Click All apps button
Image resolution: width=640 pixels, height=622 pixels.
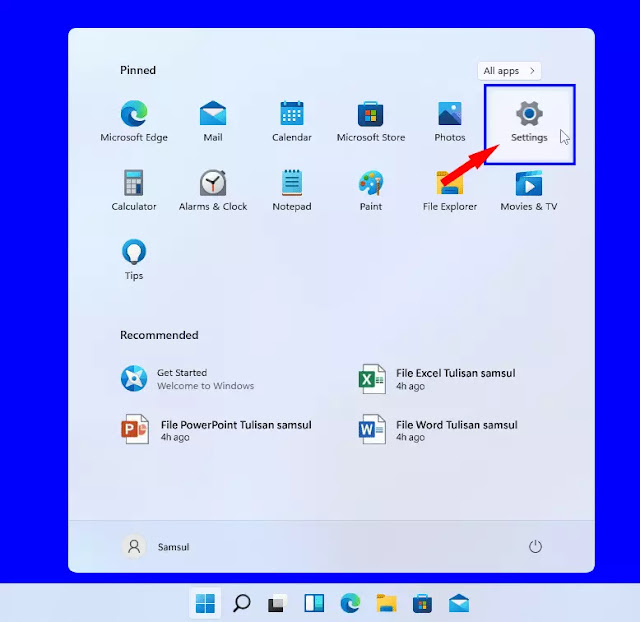pyautogui.click(x=509, y=71)
